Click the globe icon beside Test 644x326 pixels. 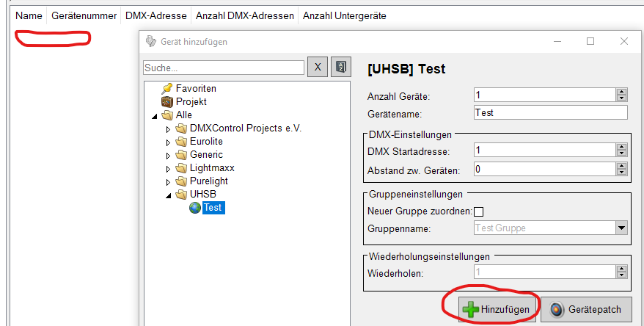pyautogui.click(x=194, y=208)
